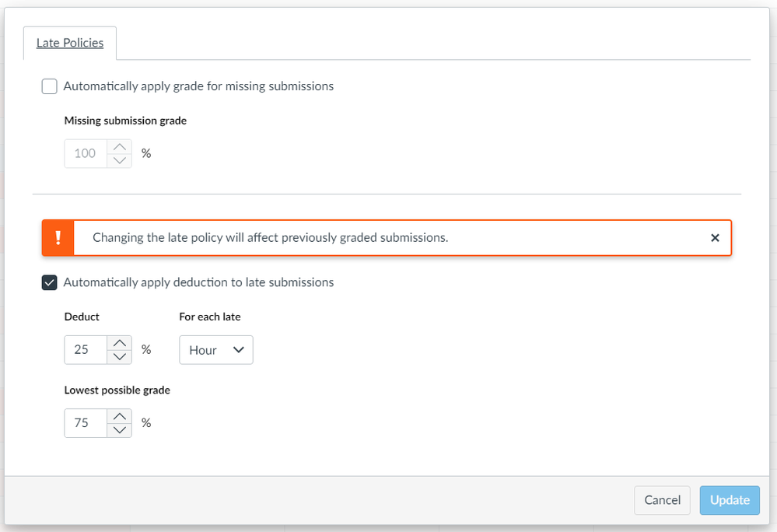Decrease the Deduct percentage with down arrow
This screenshot has width=777, height=532.
(x=119, y=357)
